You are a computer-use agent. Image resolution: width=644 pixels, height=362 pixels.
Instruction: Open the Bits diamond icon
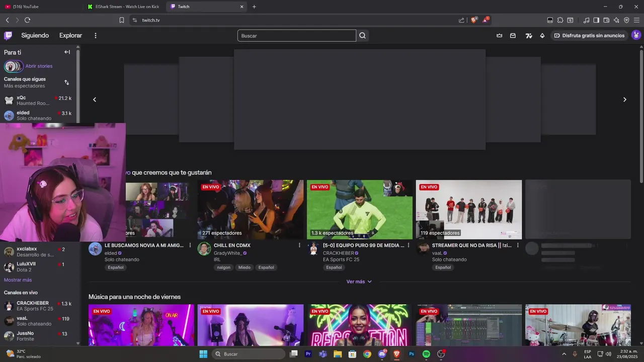tap(542, 35)
